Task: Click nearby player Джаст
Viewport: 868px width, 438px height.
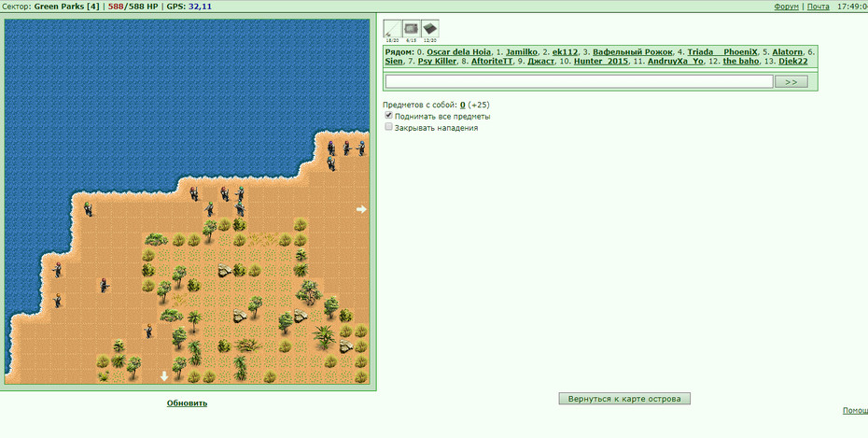Action: coord(540,61)
